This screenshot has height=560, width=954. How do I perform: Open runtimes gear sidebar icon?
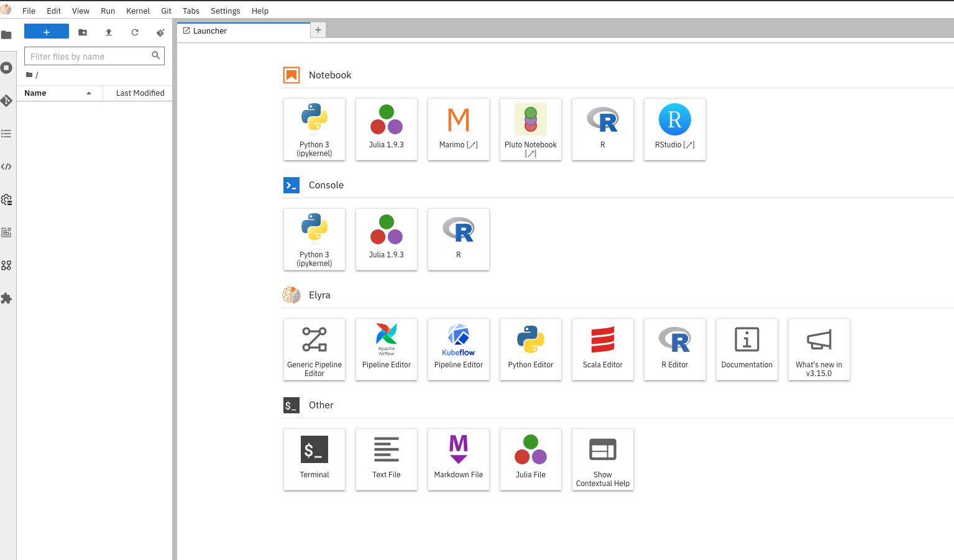[x=6, y=200]
